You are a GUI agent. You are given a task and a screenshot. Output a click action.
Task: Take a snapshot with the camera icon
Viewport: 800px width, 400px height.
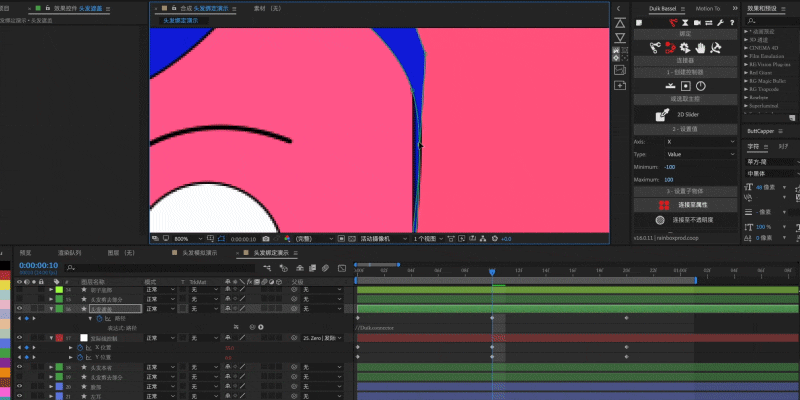266,238
